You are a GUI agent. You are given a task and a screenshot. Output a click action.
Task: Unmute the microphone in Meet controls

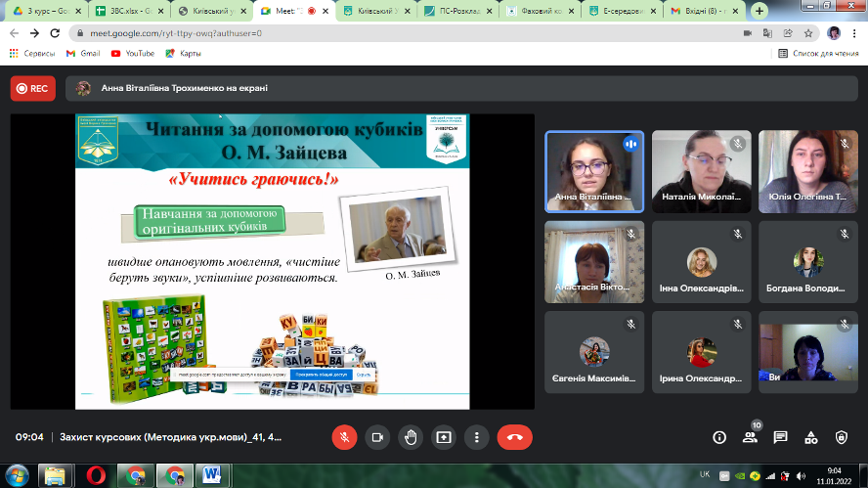click(344, 437)
